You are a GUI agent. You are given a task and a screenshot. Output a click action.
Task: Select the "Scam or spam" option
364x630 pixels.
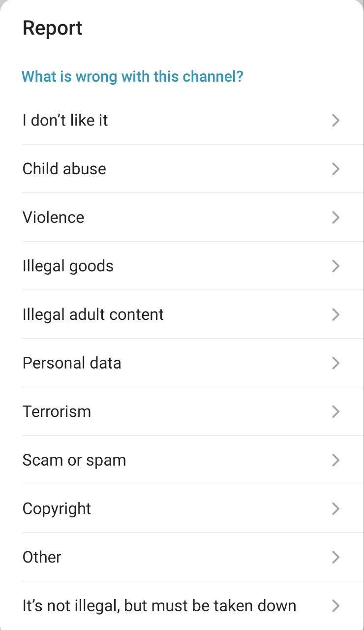(x=74, y=460)
